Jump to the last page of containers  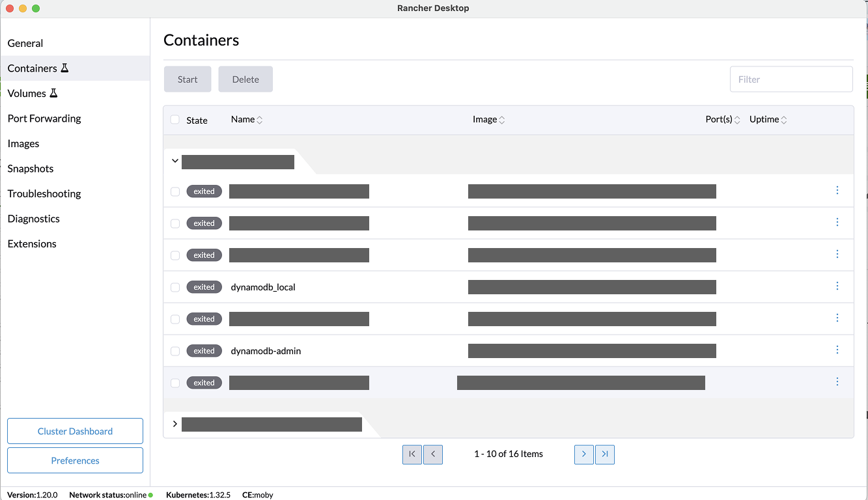(x=605, y=454)
